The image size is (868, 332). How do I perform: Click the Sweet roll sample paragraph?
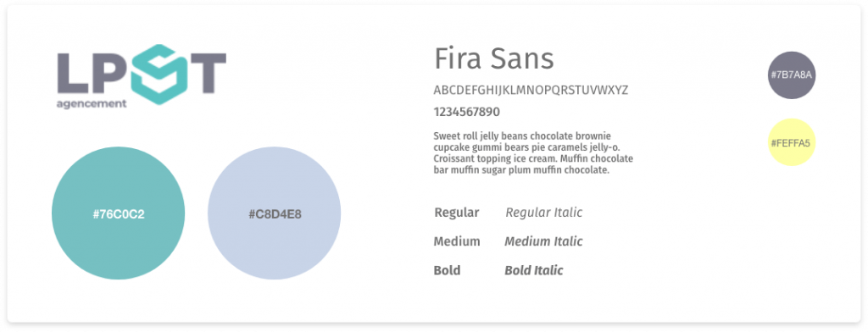coord(533,153)
